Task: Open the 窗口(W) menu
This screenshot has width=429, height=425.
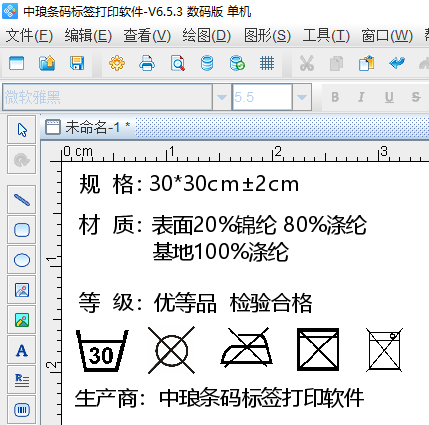Action: tap(387, 35)
